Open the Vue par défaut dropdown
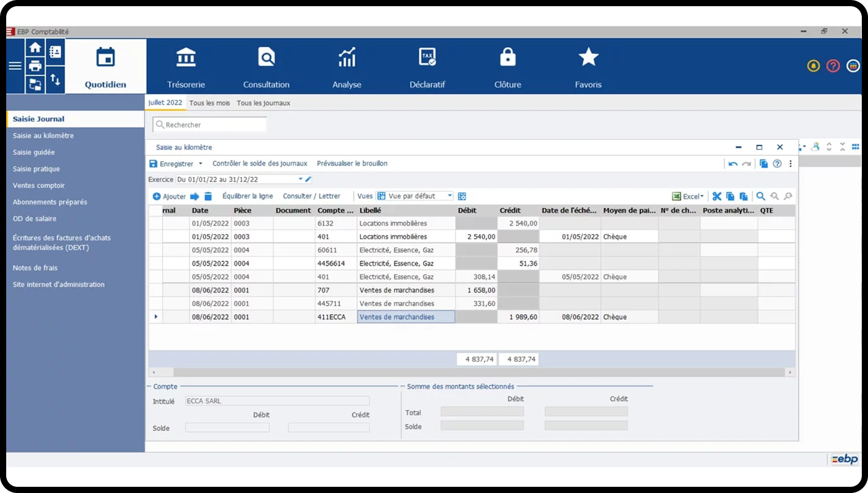Viewport: 868px width, 493px height. (x=449, y=196)
